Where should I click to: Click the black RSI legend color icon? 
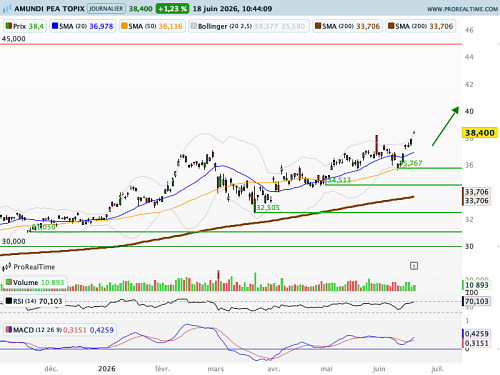(x=9, y=301)
